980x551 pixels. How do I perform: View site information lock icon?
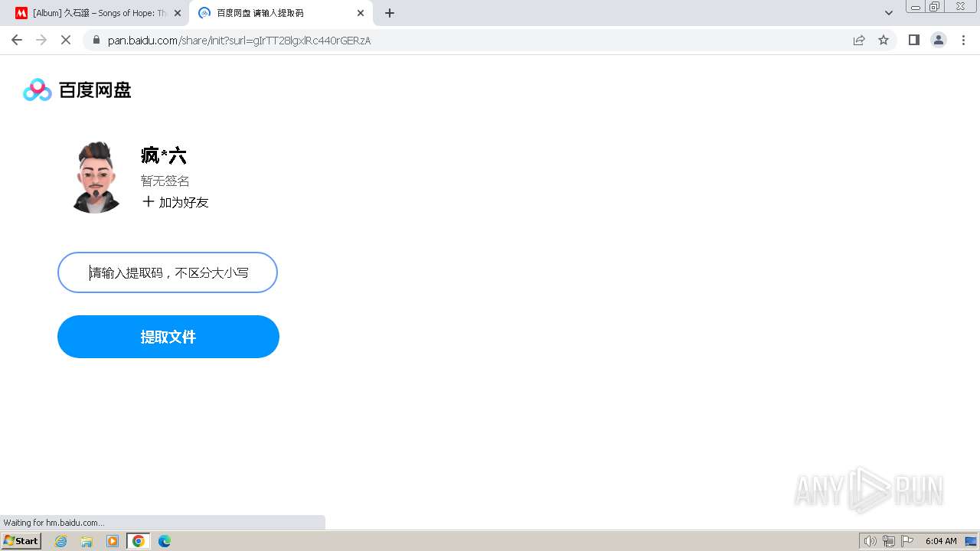point(96,40)
